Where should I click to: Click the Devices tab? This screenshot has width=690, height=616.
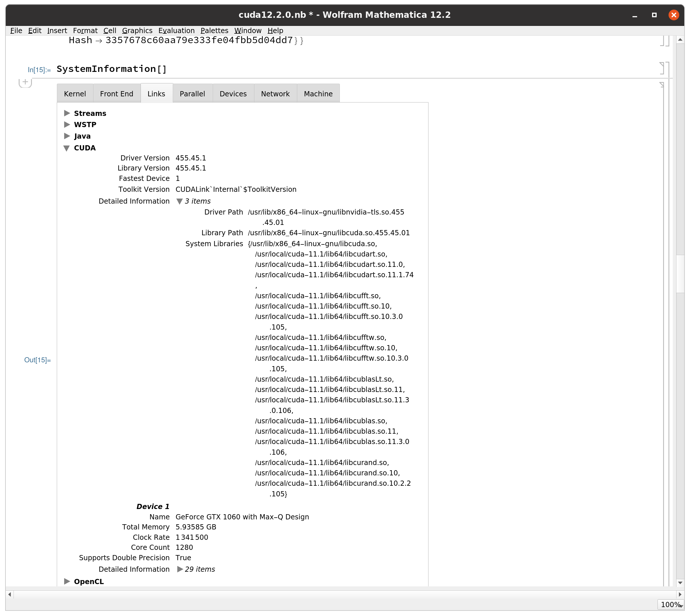tap(233, 93)
